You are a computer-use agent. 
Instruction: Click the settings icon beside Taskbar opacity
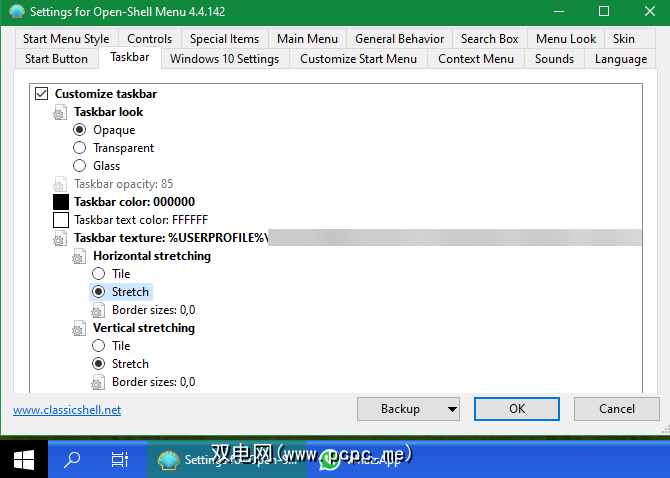pos(60,184)
